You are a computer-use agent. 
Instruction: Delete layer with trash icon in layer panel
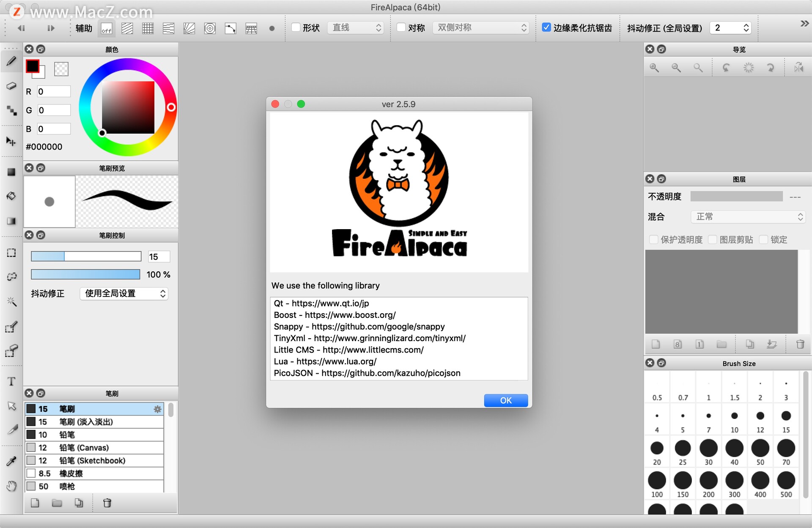tap(800, 345)
